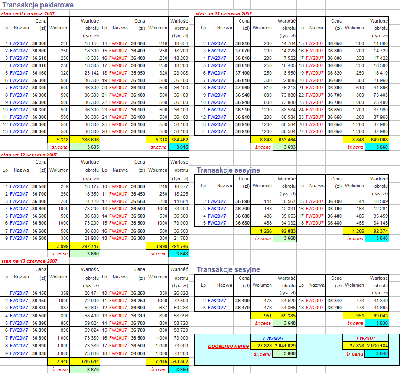Select blue contract name in the summary box

273,338
